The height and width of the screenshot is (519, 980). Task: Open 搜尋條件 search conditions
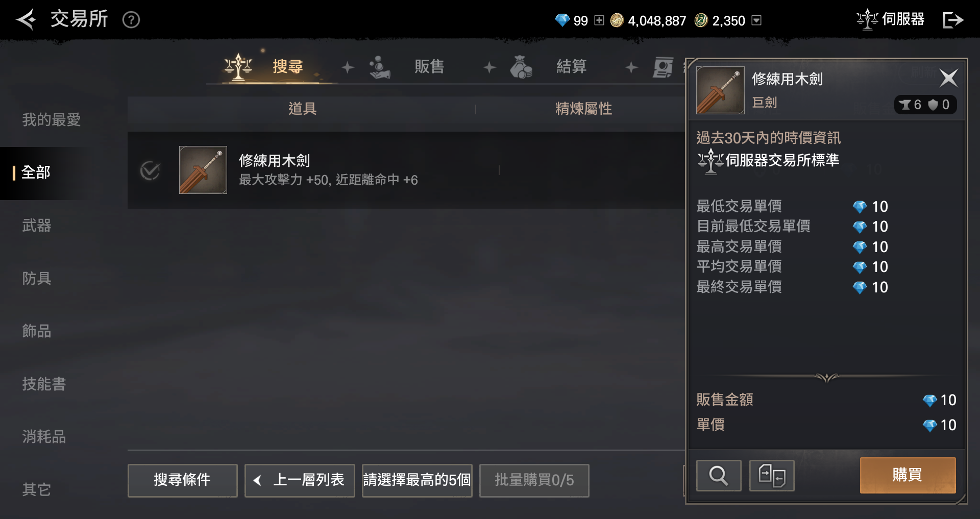182,480
